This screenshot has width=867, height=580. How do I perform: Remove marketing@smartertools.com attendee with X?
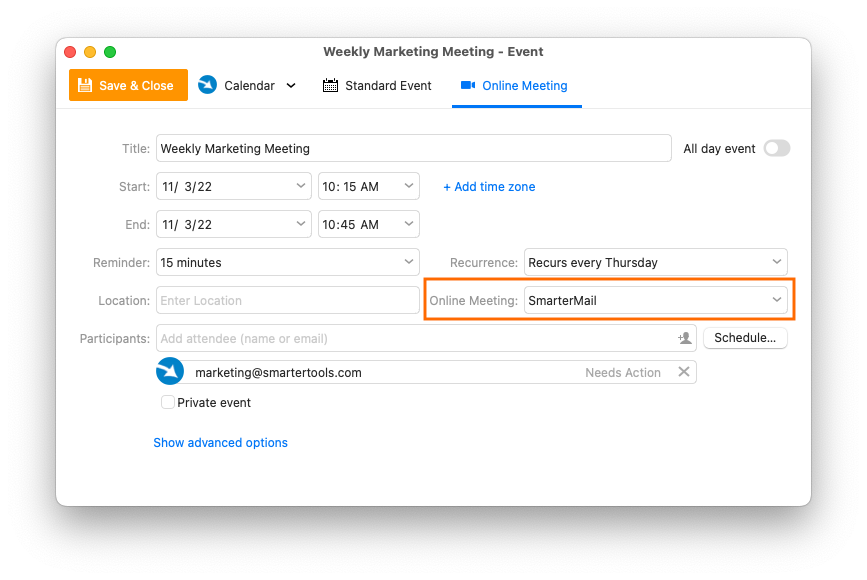click(684, 372)
